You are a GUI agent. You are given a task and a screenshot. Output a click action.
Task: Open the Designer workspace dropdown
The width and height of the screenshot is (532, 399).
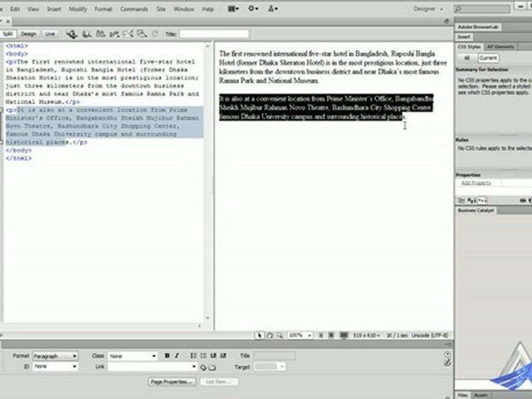[x=428, y=9]
